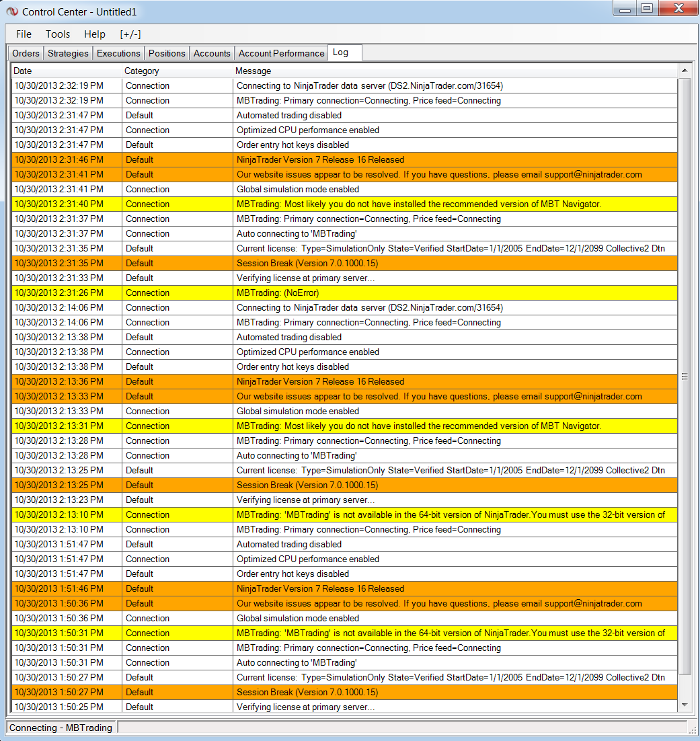Select 1:50:27 PM 'Current license' row

[x=344, y=677]
